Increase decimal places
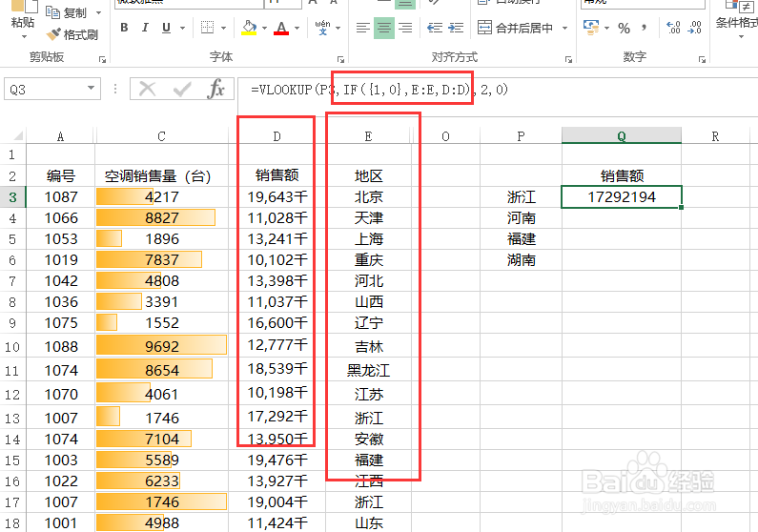This screenshot has height=532, width=758. coord(673,28)
